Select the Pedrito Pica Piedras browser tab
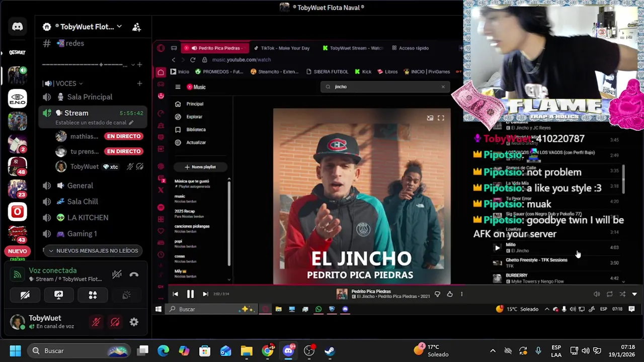This screenshot has height=362, width=644. (x=214, y=48)
